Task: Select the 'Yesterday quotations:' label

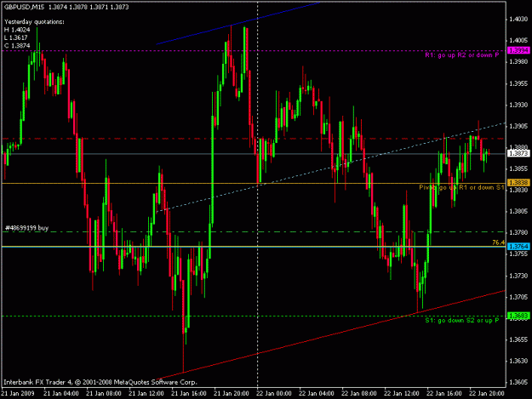Action: point(34,22)
